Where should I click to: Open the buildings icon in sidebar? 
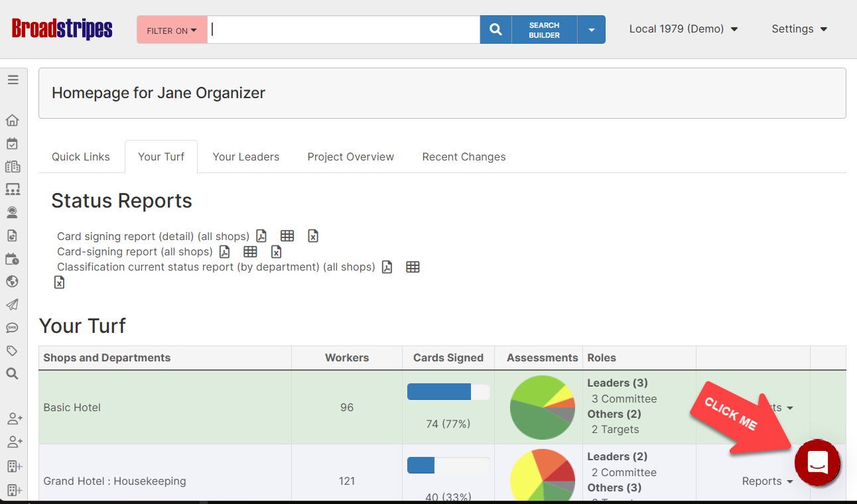pos(12,166)
